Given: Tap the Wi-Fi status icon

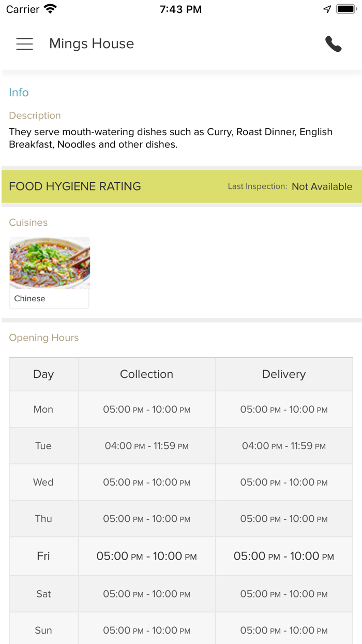Looking at the screenshot, I should point(50,9).
